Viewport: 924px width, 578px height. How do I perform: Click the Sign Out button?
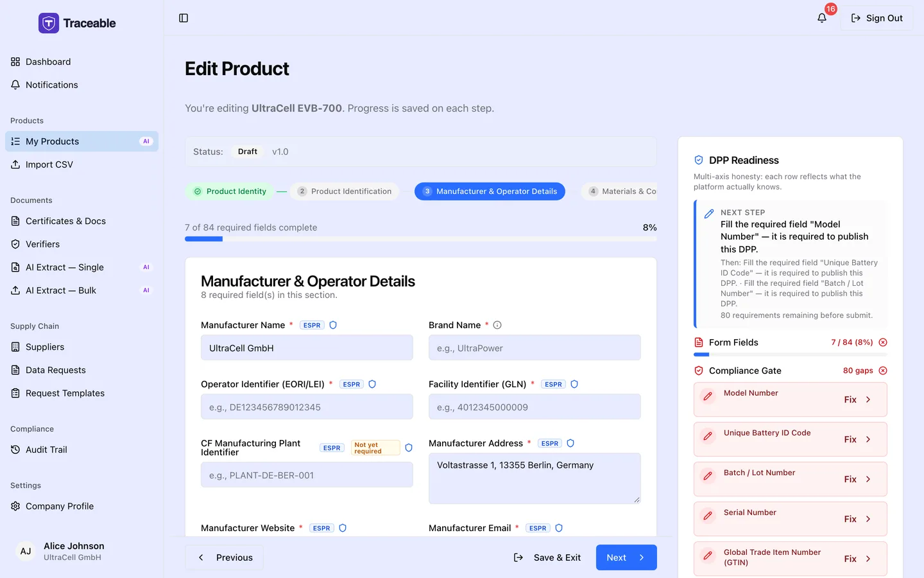coord(877,18)
